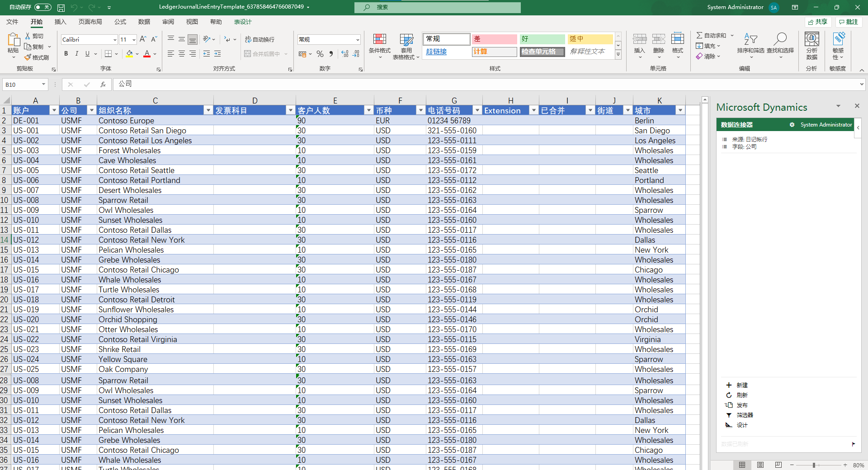This screenshot has width=868, height=470.
Task: Open Sort and Filter (排序和筛选)
Action: coord(750,45)
